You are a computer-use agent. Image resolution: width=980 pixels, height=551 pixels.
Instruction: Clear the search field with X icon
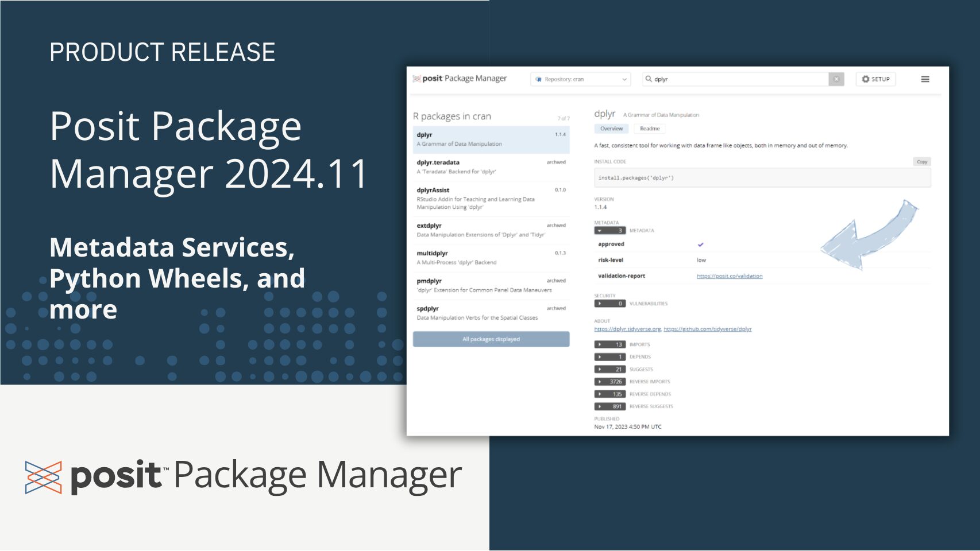tap(836, 79)
